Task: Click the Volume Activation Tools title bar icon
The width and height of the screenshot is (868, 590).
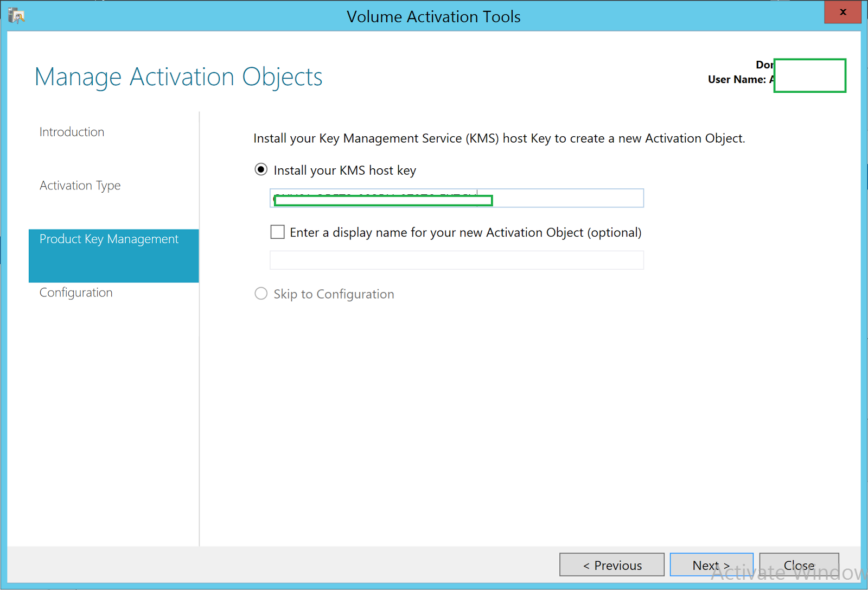Action: [x=16, y=15]
